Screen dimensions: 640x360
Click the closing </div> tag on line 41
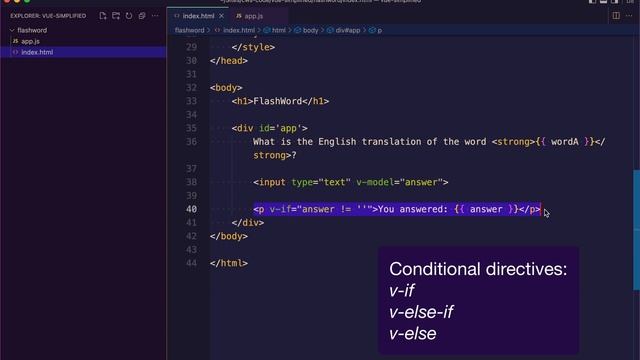(248, 222)
